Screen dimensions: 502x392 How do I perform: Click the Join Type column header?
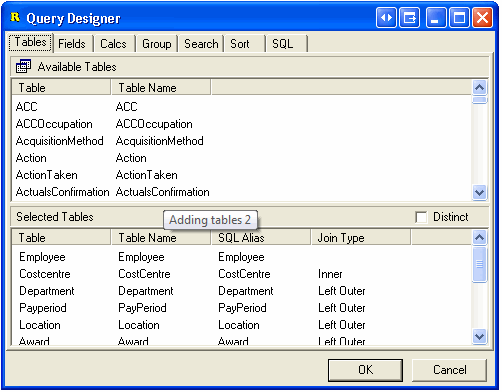click(x=361, y=238)
